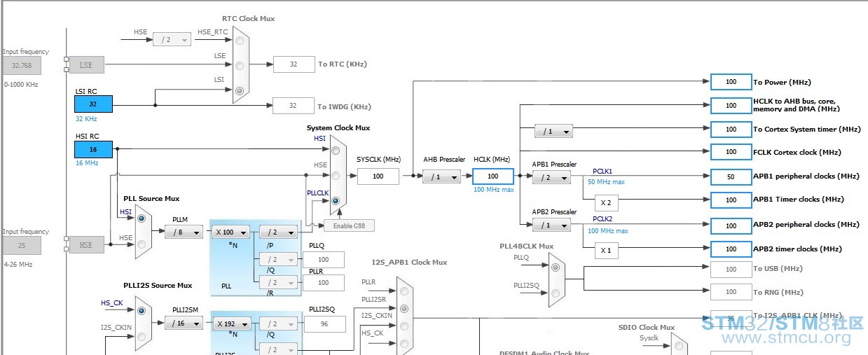Select HS_CK in PLLI2S Source Mux

pos(142,310)
